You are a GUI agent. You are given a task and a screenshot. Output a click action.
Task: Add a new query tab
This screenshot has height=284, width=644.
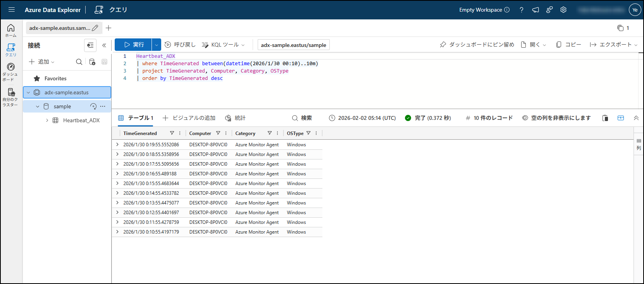(x=108, y=28)
